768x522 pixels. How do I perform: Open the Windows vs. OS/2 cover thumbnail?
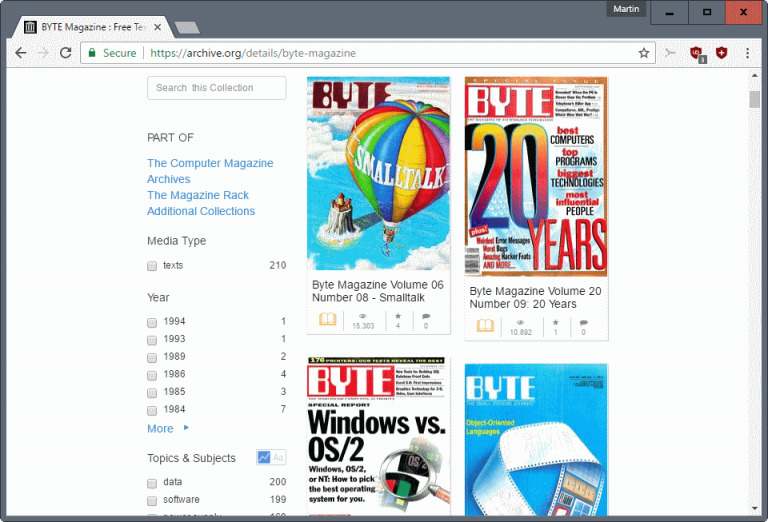tap(378, 436)
